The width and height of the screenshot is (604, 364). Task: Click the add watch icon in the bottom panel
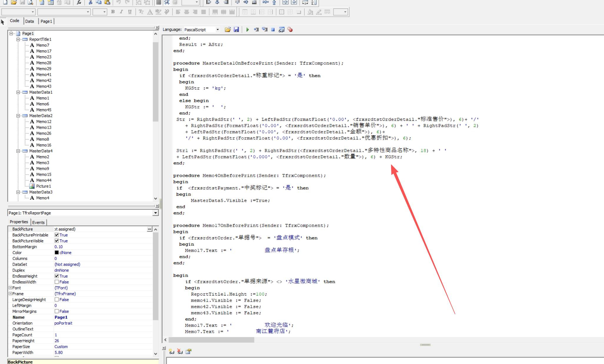click(x=171, y=351)
